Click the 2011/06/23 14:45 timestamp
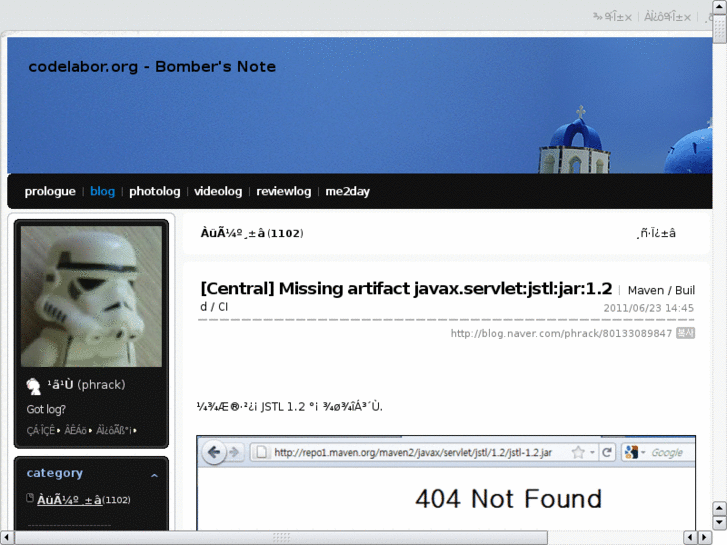 [x=648, y=308]
